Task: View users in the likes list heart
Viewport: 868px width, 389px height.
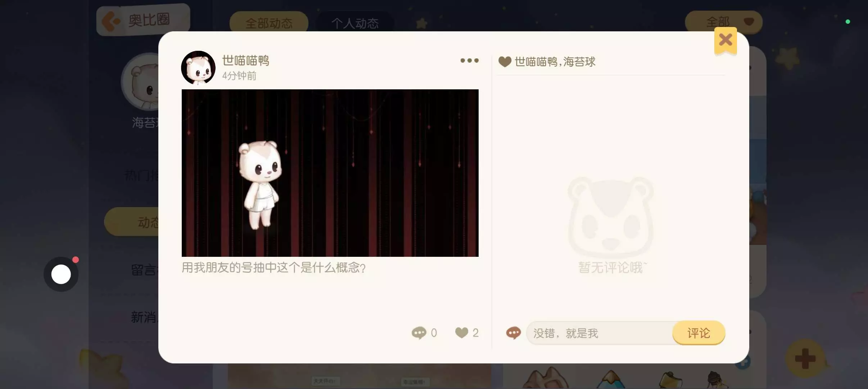Action: tap(505, 62)
